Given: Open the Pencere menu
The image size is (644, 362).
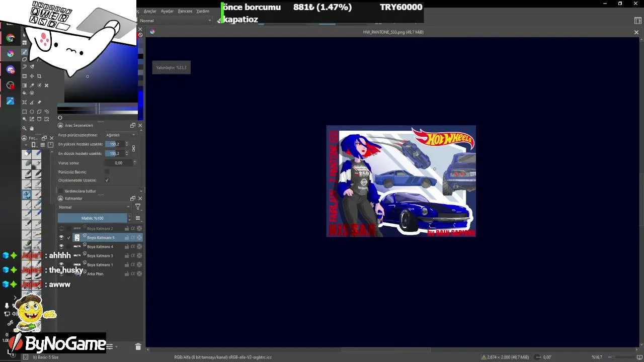Looking at the screenshot, I should click(x=185, y=11).
